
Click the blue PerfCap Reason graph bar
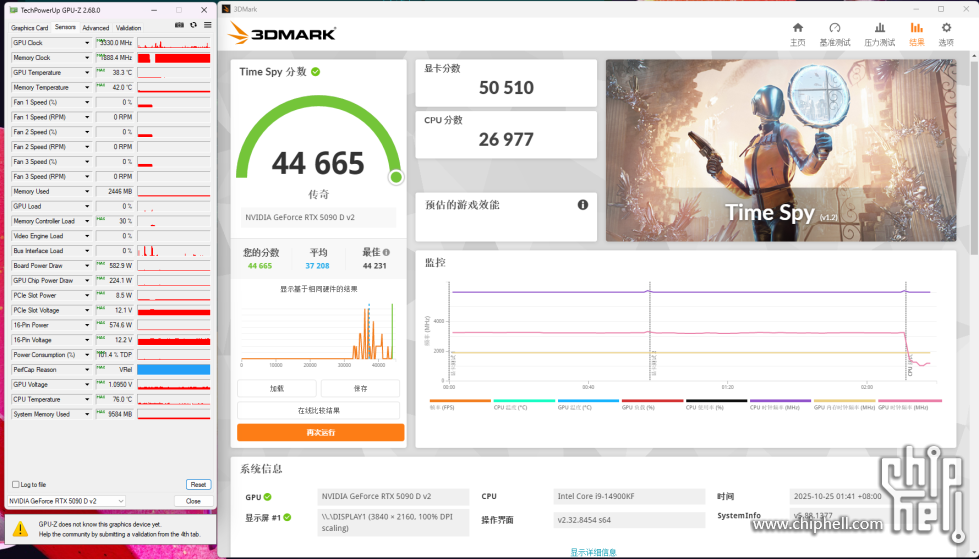pos(173,369)
